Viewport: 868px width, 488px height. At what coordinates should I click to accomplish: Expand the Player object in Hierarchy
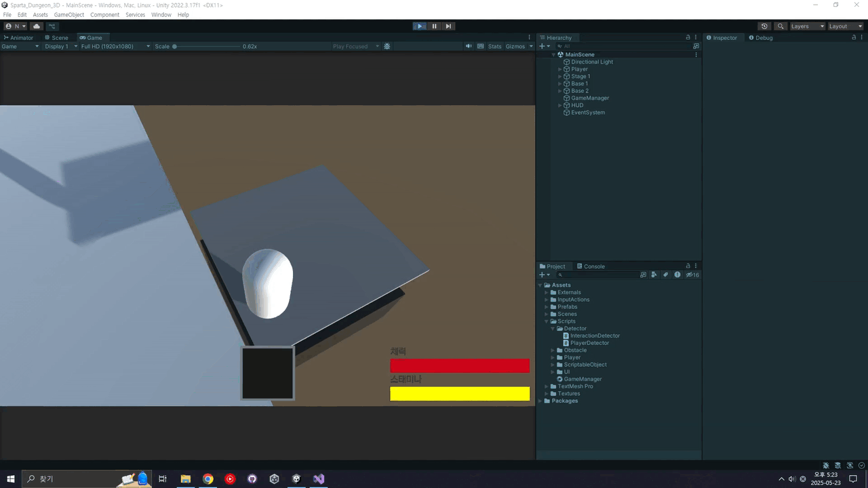point(560,69)
